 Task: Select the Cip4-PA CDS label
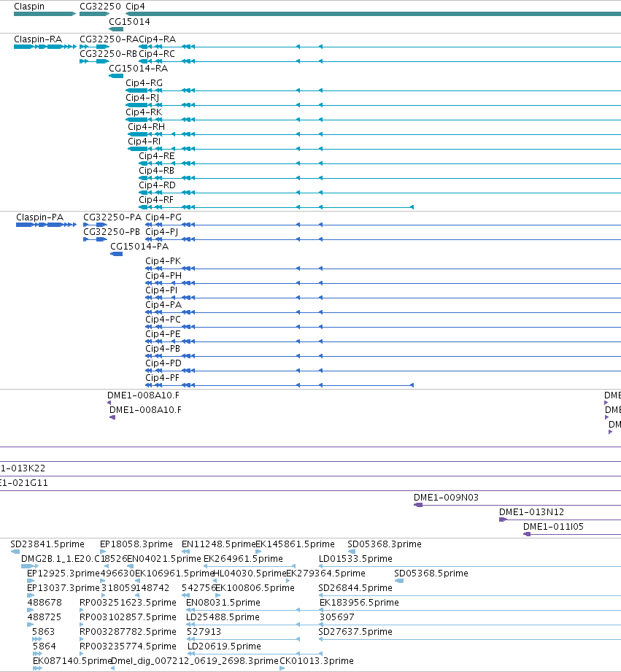[x=163, y=305]
